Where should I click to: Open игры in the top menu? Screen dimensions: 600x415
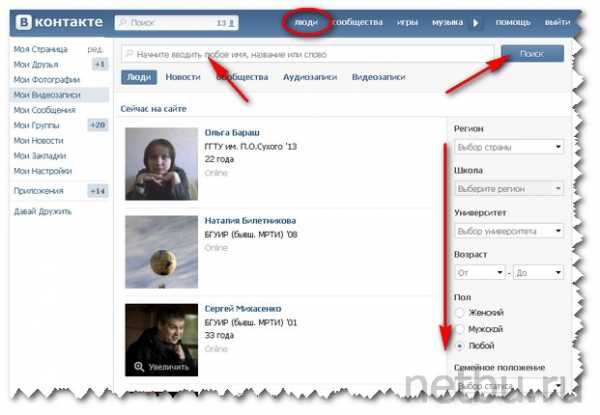(407, 22)
